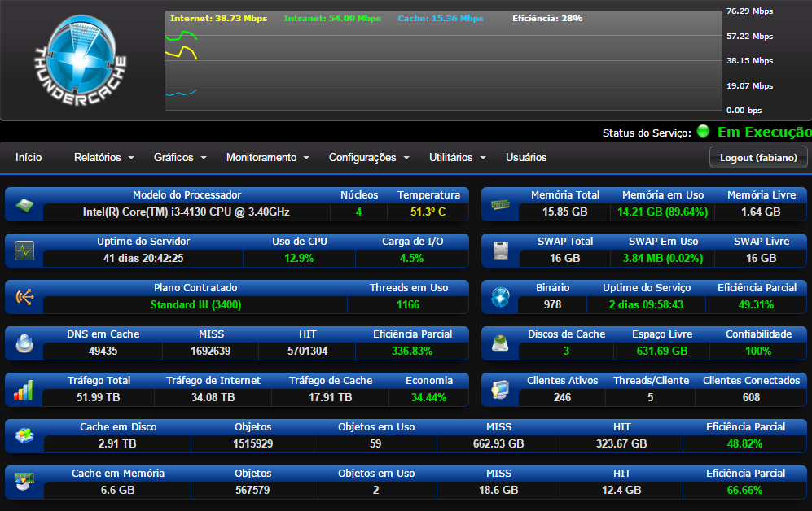Screen dimensions: 812x511
Task: Click the 2 dias 09:58:43 service uptime
Action: point(647,304)
